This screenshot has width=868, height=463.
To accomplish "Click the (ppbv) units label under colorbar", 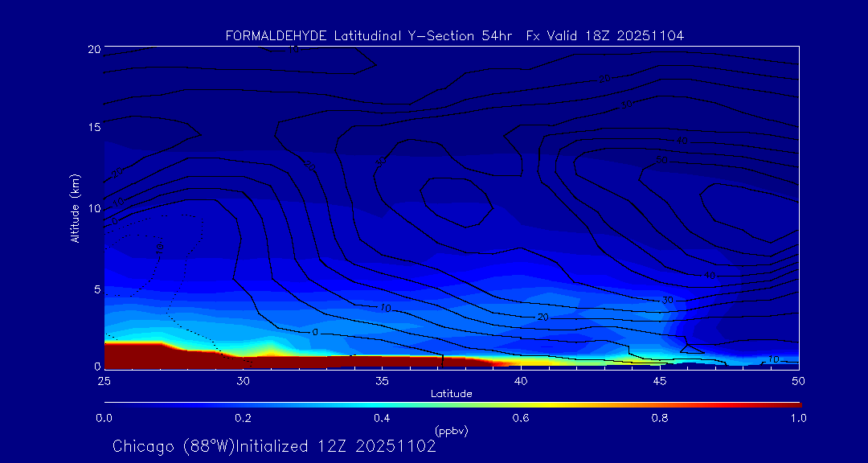I will pos(451,431).
